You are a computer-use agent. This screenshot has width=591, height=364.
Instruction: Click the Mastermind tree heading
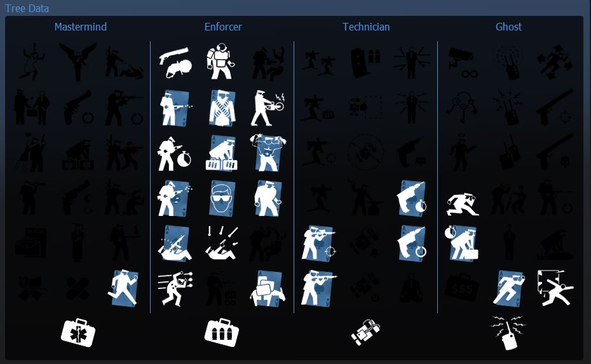[80, 27]
